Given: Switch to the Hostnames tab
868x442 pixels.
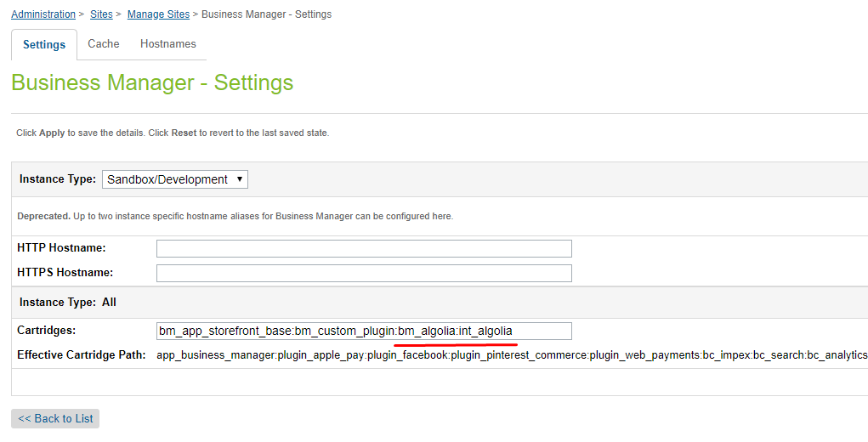Looking at the screenshot, I should tap(168, 43).
